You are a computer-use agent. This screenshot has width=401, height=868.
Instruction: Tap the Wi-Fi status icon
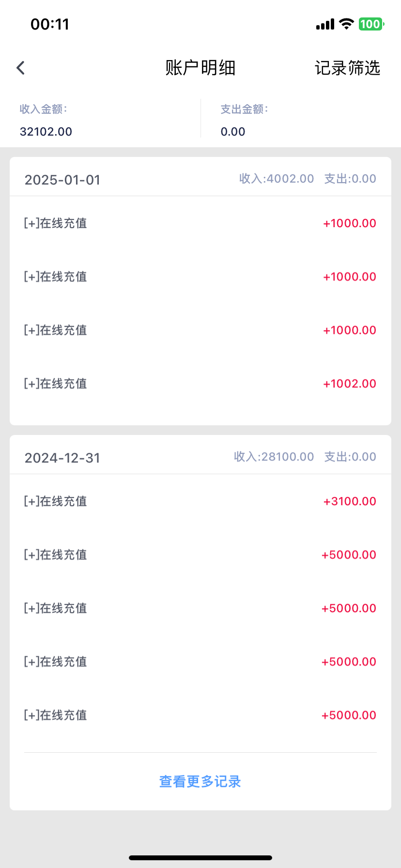346,24
